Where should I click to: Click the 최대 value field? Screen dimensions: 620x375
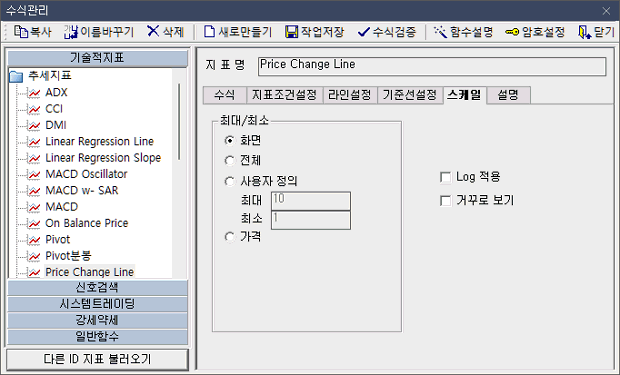[x=311, y=201]
